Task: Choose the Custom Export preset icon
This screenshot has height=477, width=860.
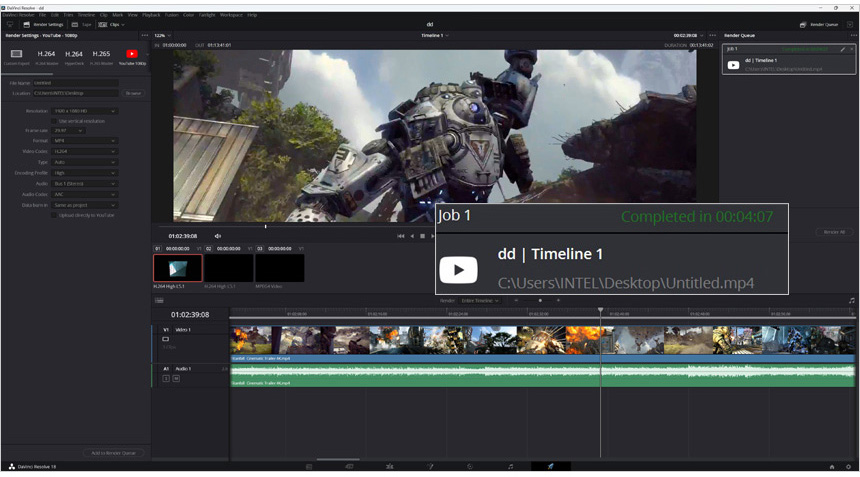Action: click(16, 56)
